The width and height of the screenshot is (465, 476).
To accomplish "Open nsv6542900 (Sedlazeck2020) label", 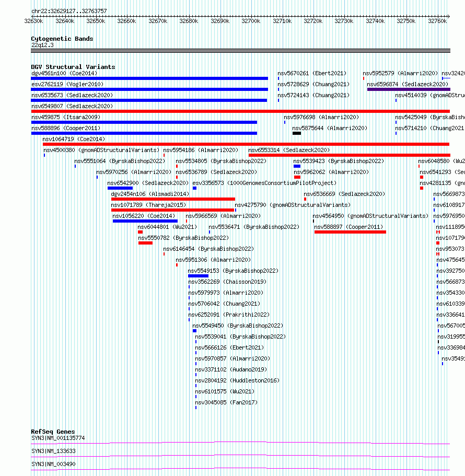I will (148, 183).
